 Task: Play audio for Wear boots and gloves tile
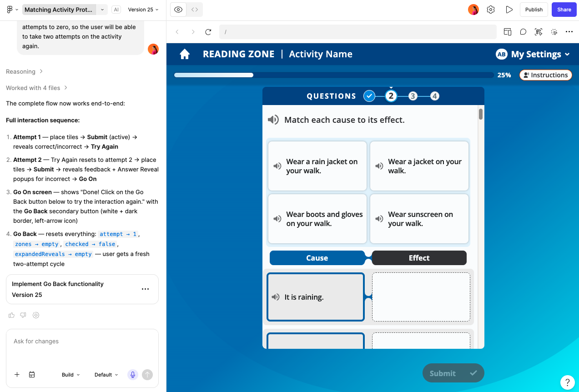pyautogui.click(x=277, y=219)
